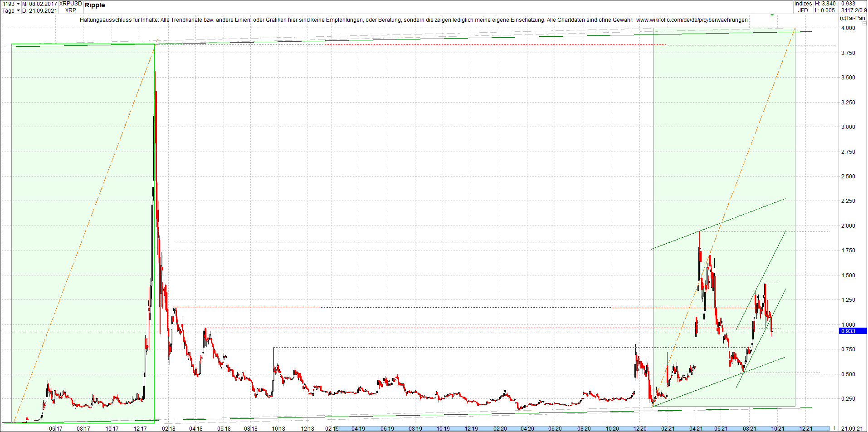
Task: Toggle the L scale button
Action: (x=835, y=428)
